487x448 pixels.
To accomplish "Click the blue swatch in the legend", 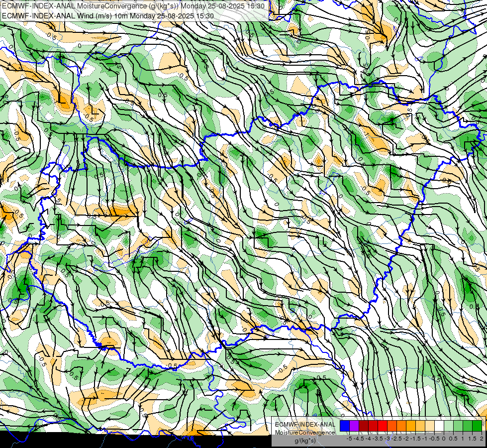I will pos(345,426).
